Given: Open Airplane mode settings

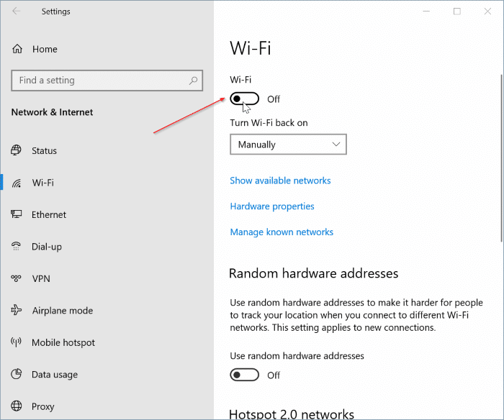Looking at the screenshot, I should 63,311.
